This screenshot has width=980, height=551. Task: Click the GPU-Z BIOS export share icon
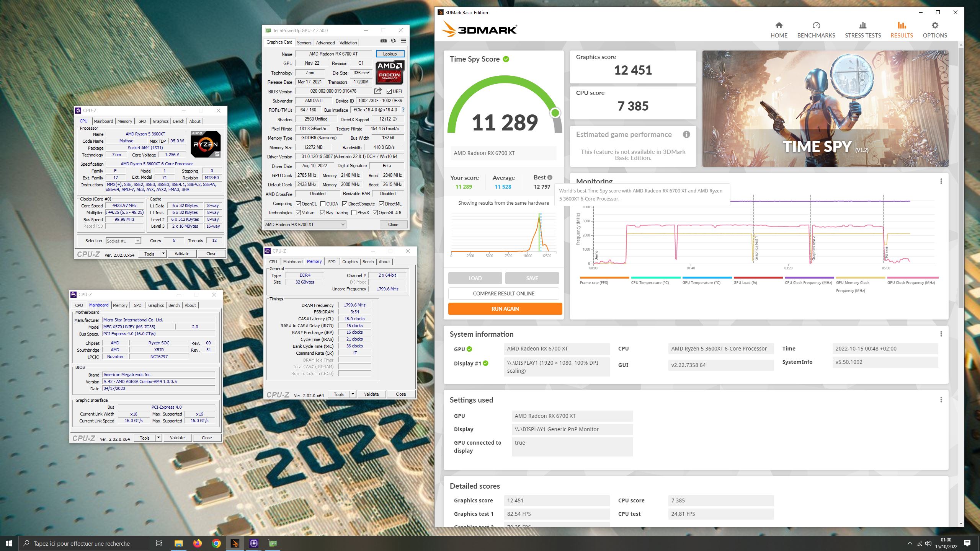[x=378, y=91]
